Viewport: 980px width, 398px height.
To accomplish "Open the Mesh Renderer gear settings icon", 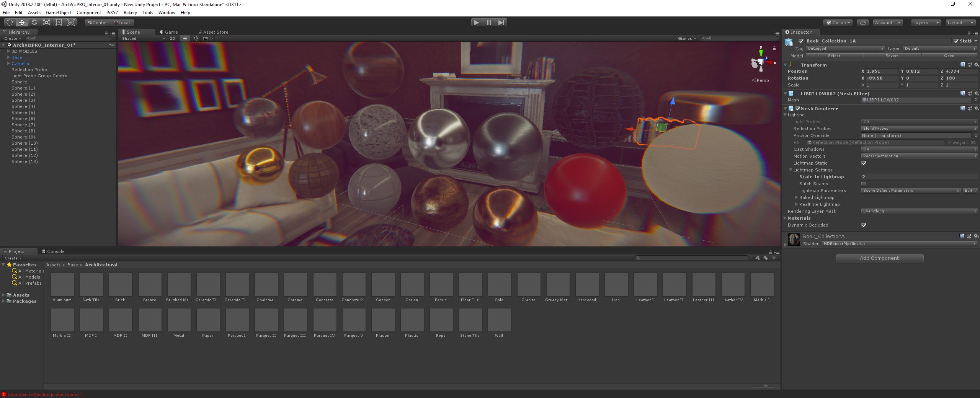I will tap(976, 108).
